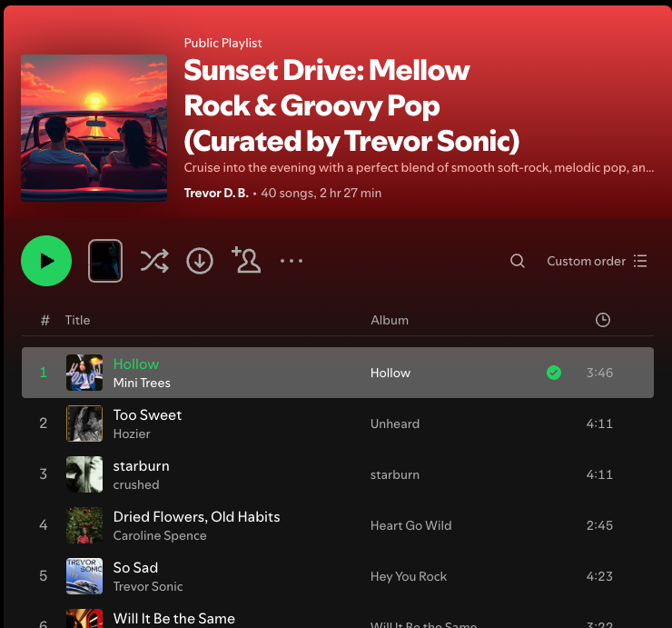Open the Hozier artist link
Image resolution: width=672 pixels, height=628 pixels.
click(132, 434)
